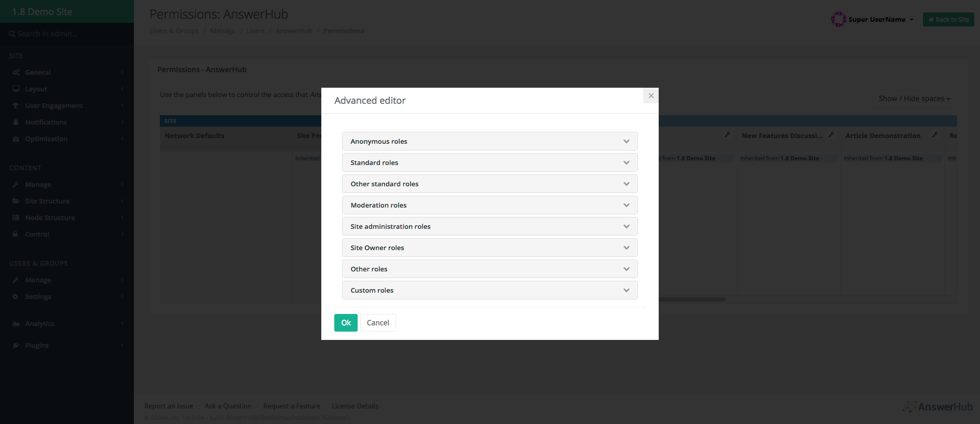Click the AnswerHub logo in footer
This screenshot has height=424, width=980.
tap(937, 406)
